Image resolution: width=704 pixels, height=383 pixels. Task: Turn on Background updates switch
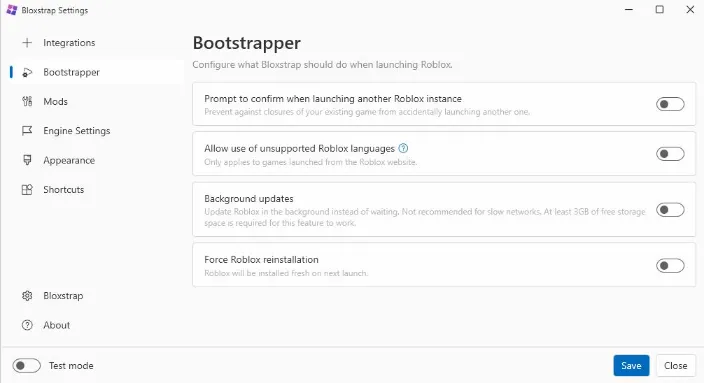coord(670,210)
